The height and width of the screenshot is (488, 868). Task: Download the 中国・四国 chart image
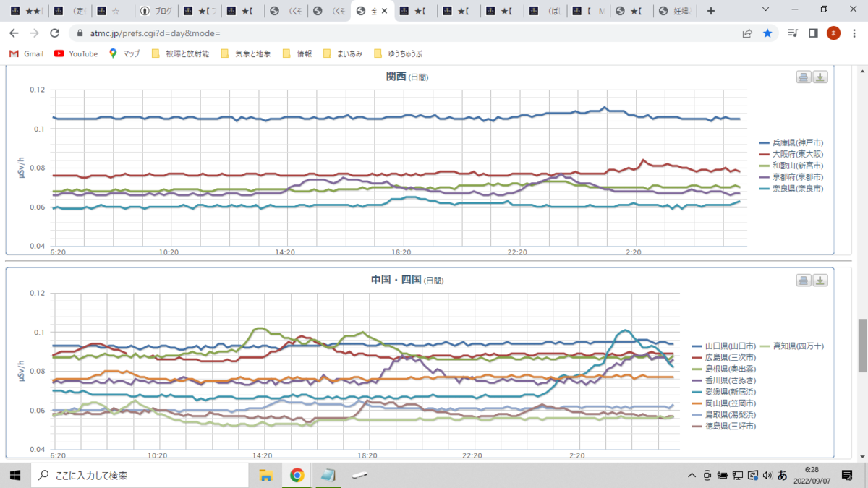click(x=820, y=281)
